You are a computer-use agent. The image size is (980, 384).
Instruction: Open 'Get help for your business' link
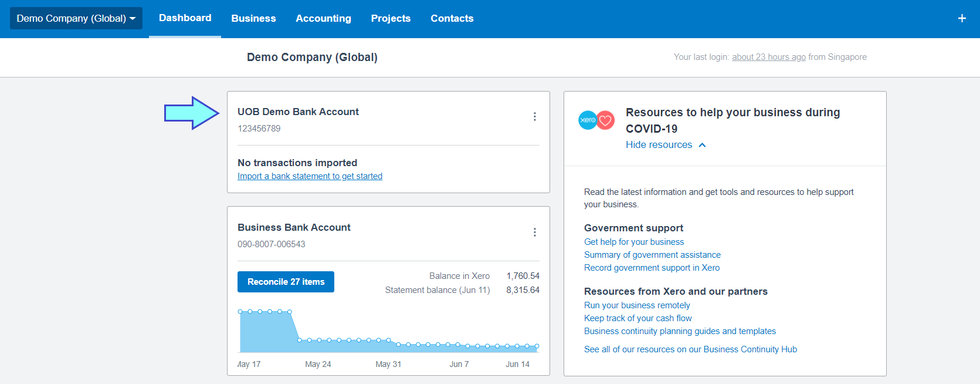coord(634,242)
